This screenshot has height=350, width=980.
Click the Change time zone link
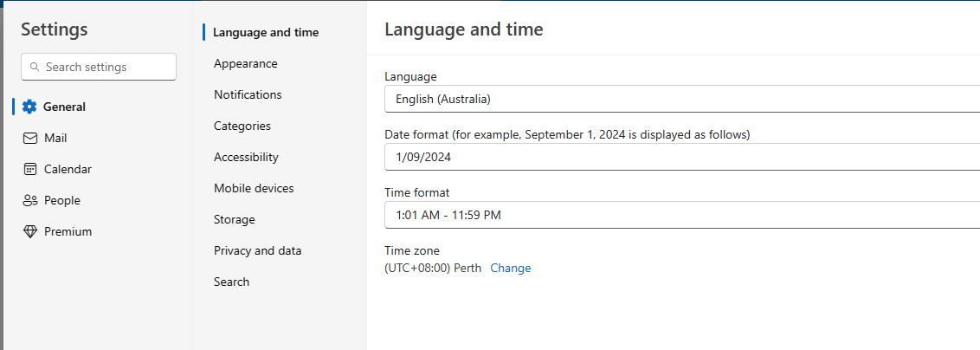[x=511, y=268]
